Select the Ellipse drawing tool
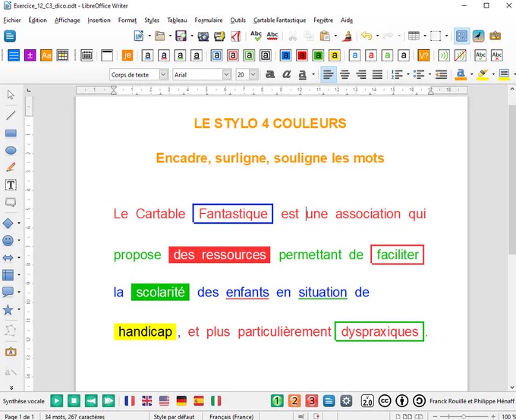The image size is (516, 420). [11, 150]
